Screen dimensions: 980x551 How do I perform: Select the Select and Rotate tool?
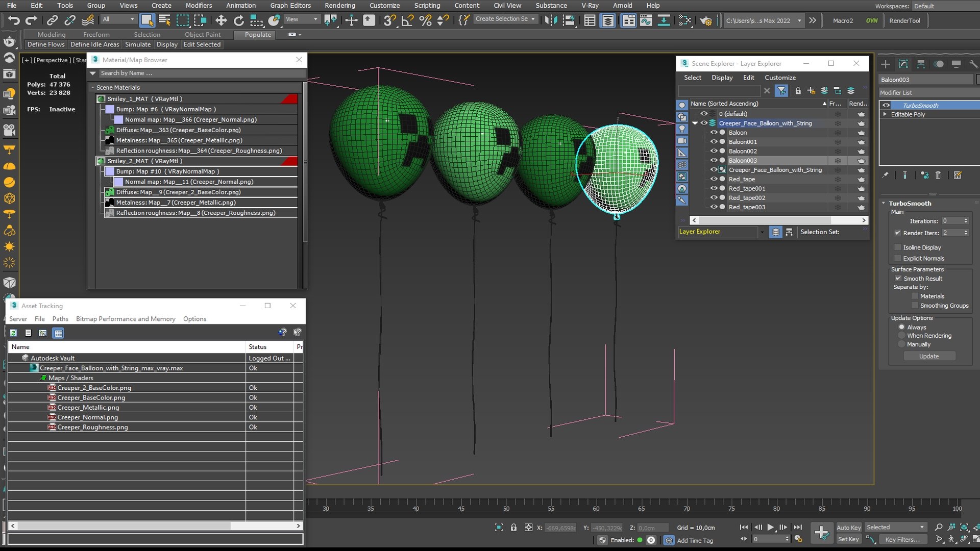[239, 20]
